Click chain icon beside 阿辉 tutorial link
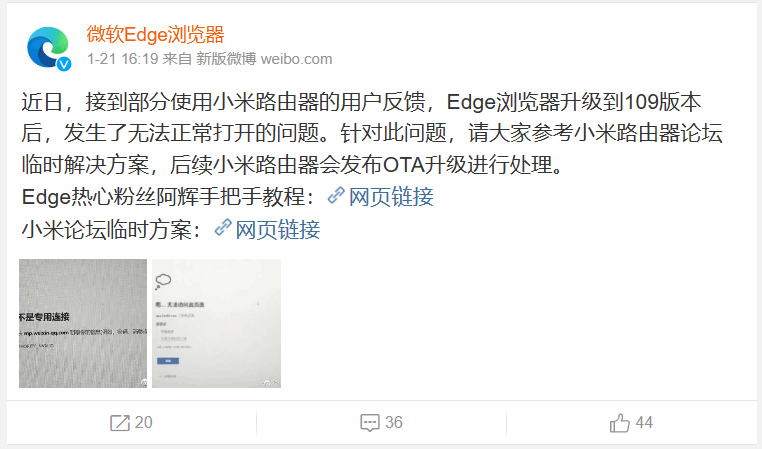Viewport: 762px width, 449px height. 336,195
